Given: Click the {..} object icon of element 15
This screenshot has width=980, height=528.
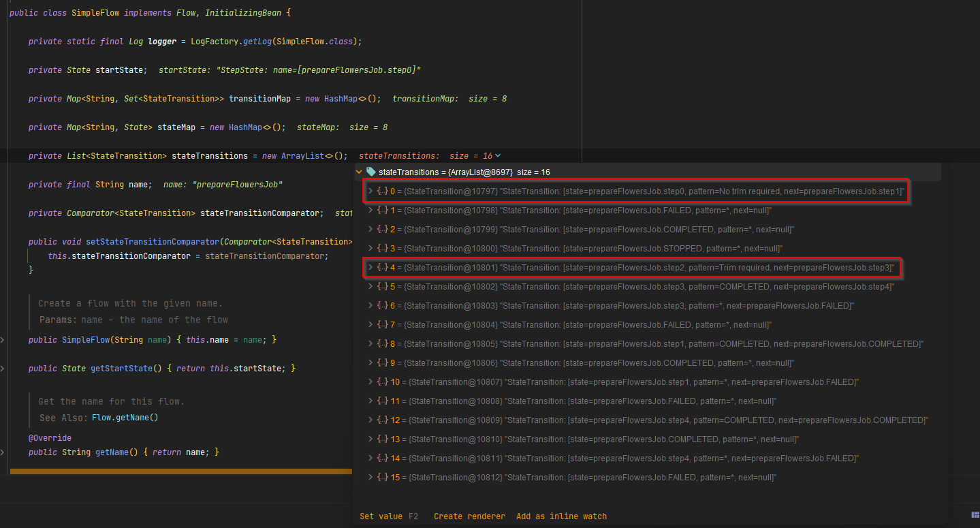Looking at the screenshot, I should point(381,477).
